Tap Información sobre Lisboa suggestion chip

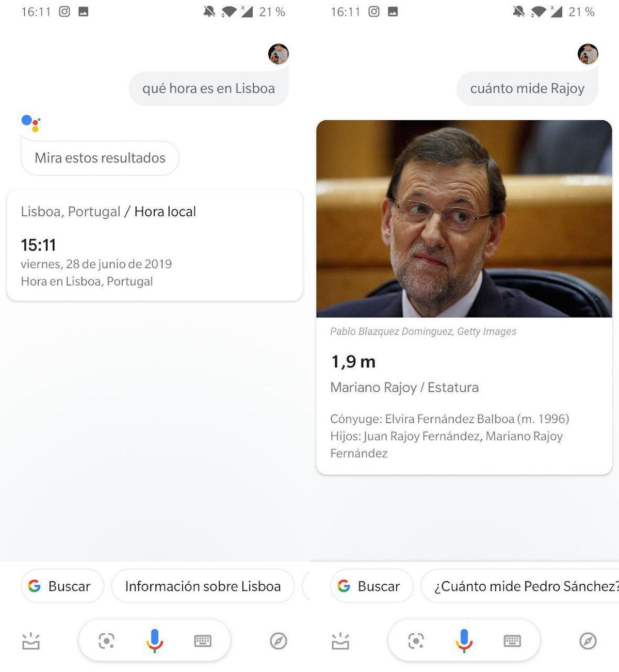(203, 586)
